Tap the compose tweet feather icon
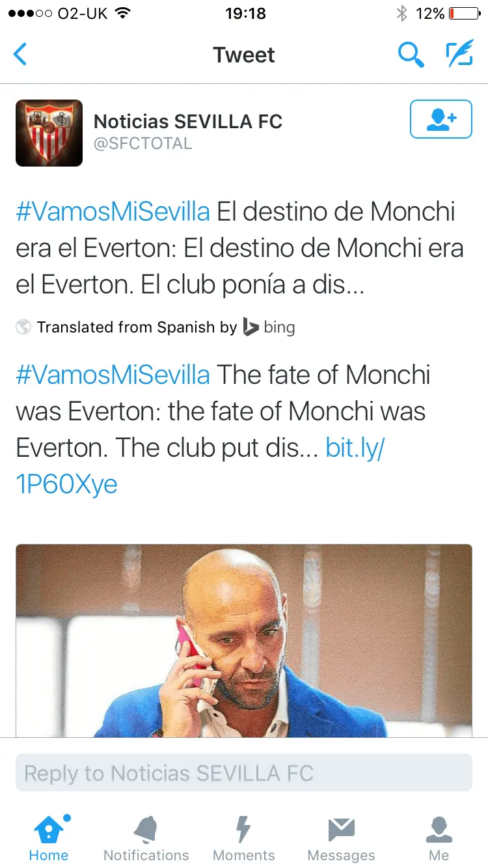This screenshot has height=868, width=488. [x=459, y=55]
